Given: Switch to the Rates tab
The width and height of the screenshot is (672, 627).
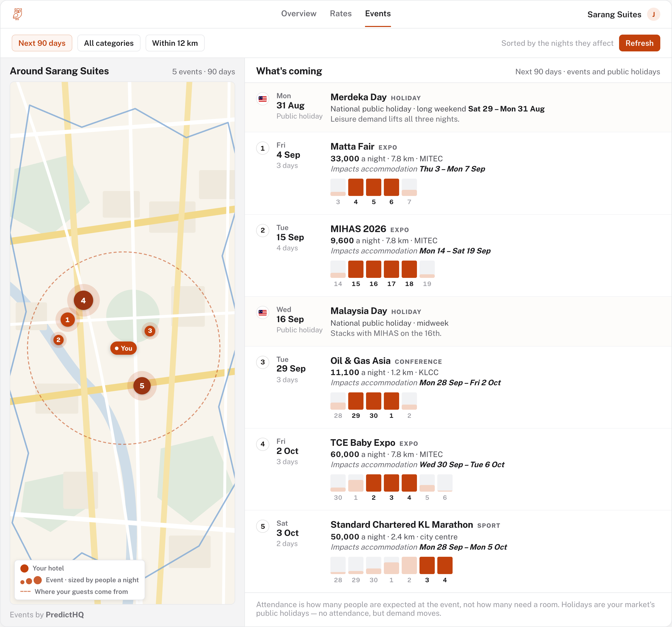Looking at the screenshot, I should 341,13.
